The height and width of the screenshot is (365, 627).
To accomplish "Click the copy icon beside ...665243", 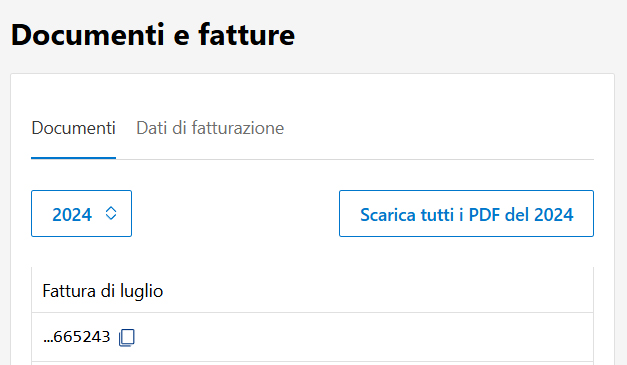I will (x=127, y=337).
